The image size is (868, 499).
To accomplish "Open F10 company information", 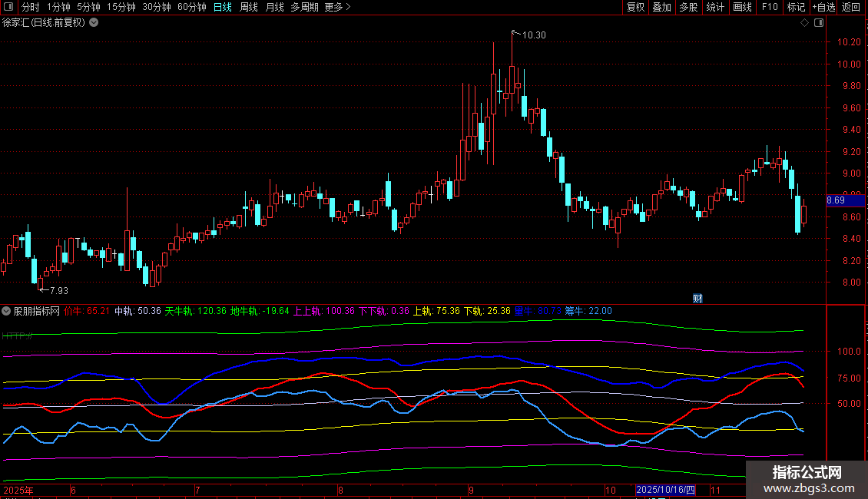I will (x=770, y=8).
